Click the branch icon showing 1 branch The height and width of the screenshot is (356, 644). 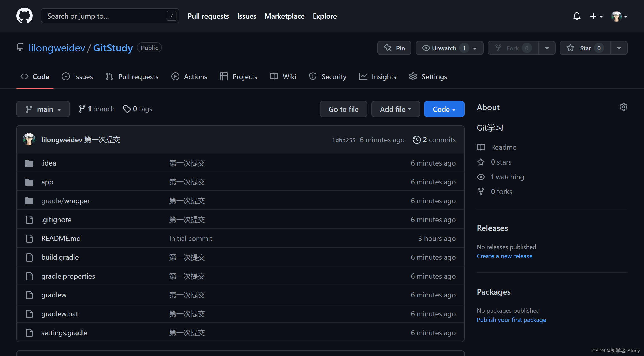[x=96, y=109]
